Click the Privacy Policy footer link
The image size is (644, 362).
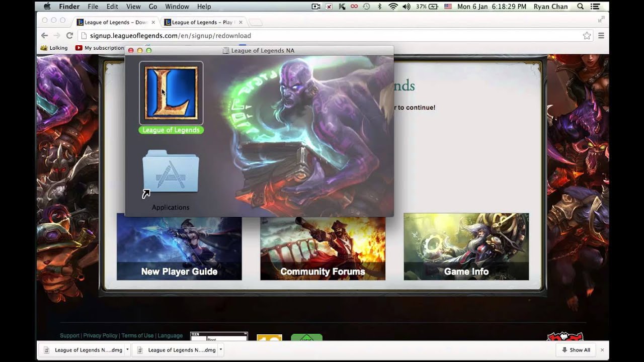coord(100,335)
